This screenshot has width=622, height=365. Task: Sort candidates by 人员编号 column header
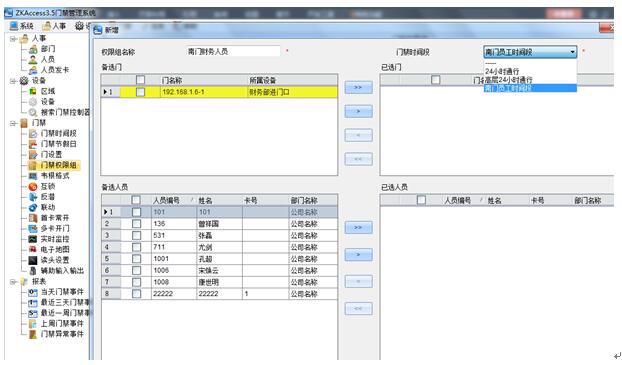[x=174, y=200]
